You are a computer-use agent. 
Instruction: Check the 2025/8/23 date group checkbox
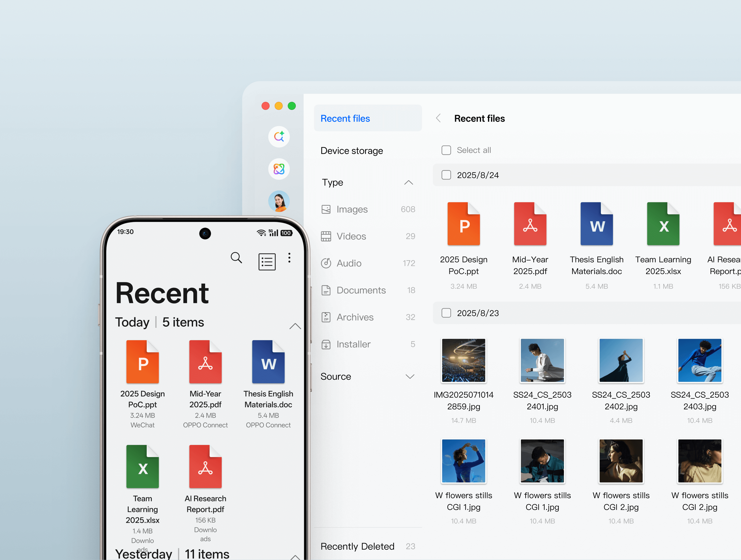click(x=446, y=313)
